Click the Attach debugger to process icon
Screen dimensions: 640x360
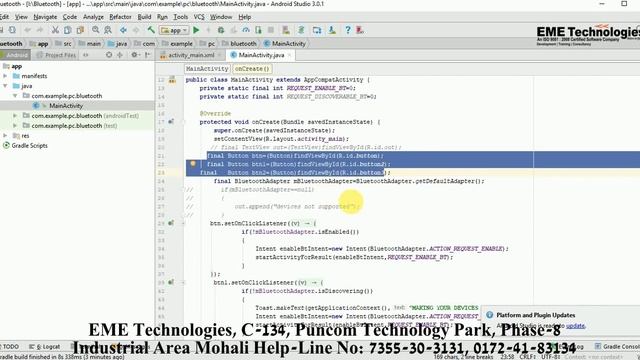pos(258,30)
